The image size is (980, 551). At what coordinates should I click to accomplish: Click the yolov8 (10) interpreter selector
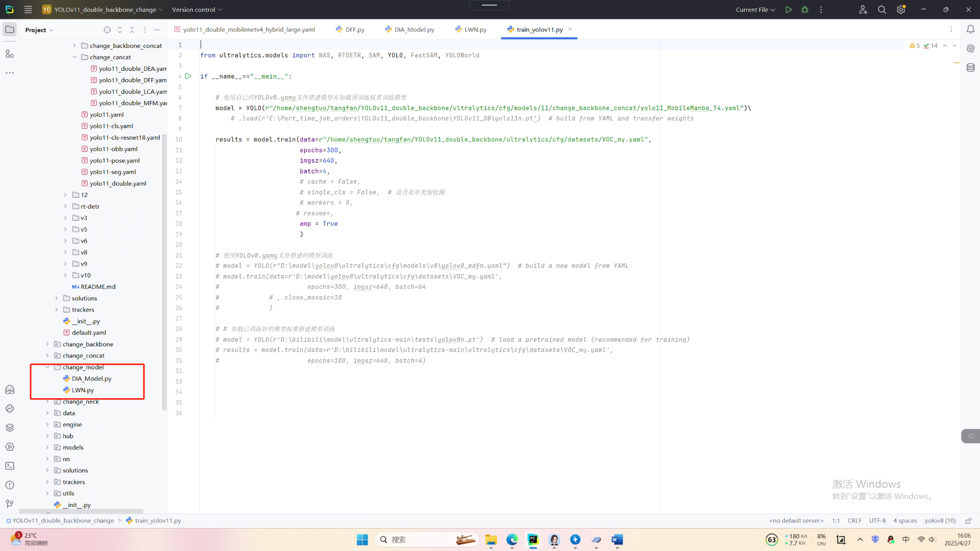(x=940, y=521)
